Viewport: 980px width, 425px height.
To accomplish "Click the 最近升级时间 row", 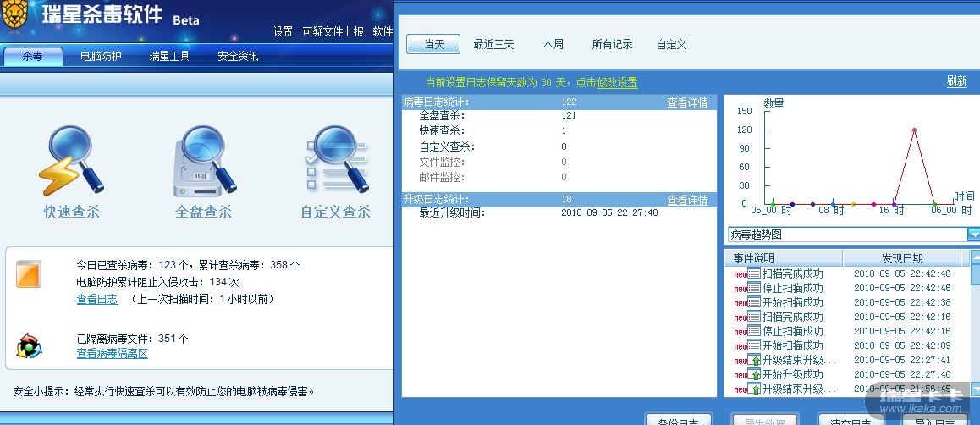I will tap(559, 213).
